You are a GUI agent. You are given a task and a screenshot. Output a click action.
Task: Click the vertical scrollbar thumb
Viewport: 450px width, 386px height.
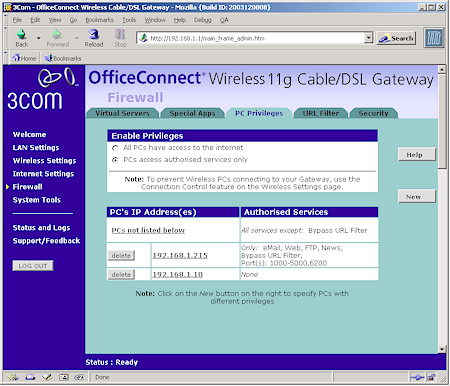point(442,122)
